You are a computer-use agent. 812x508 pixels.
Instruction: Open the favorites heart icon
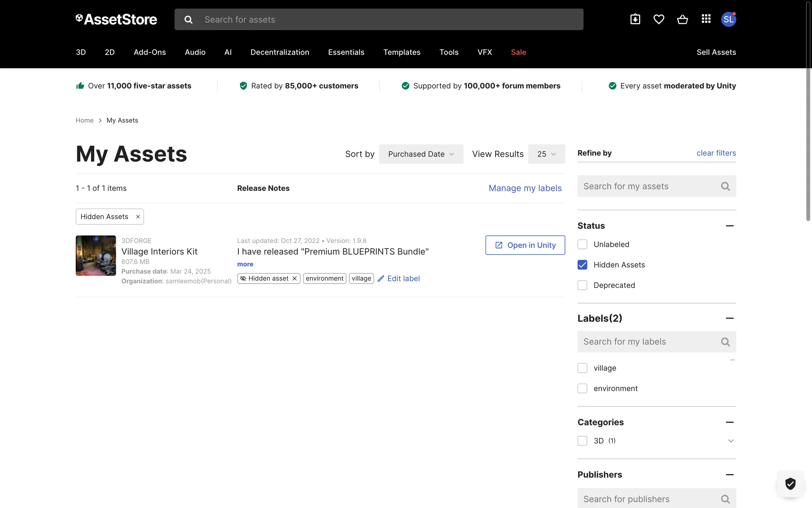(658, 19)
